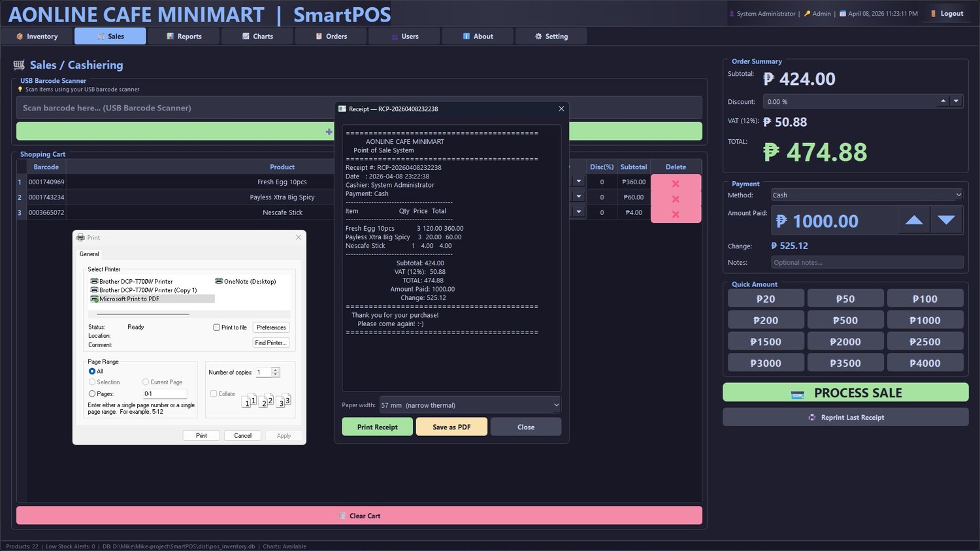The width and height of the screenshot is (980, 551).
Task: Delete Fresh Egg 10pcs from the cart
Action: (676, 184)
